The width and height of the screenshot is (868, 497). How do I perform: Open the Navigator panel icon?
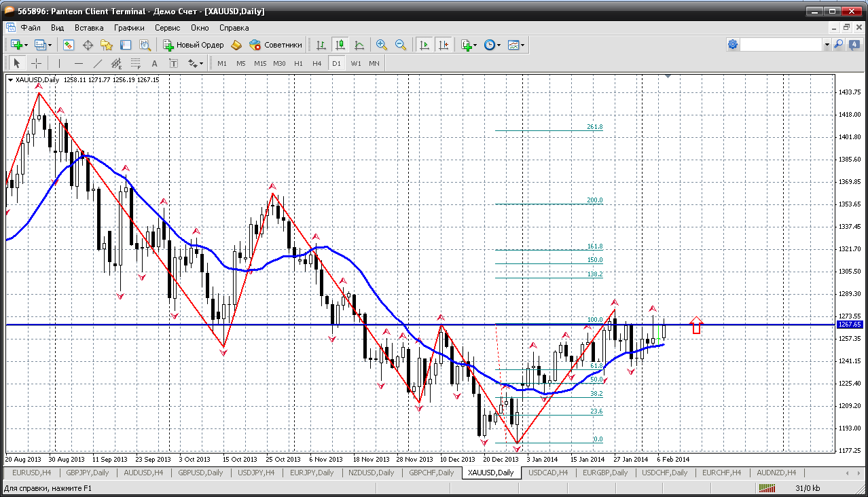coord(107,45)
